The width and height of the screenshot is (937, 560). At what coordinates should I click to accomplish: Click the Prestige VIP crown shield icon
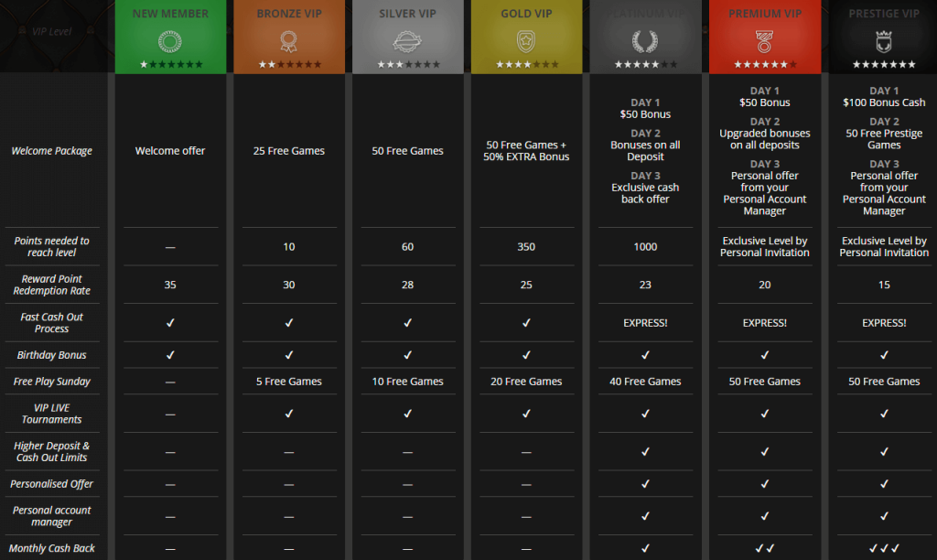point(884,42)
